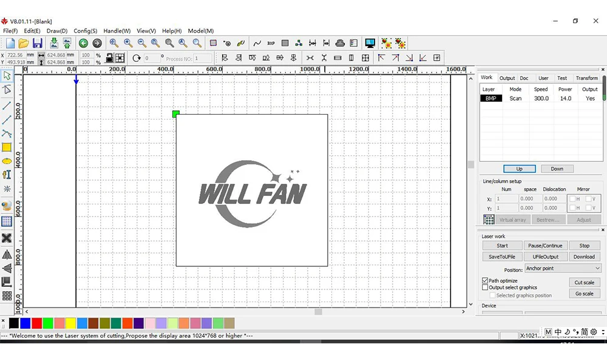Tick the Selected graphics position checkbox
The image size is (607, 364).
click(x=492, y=295)
